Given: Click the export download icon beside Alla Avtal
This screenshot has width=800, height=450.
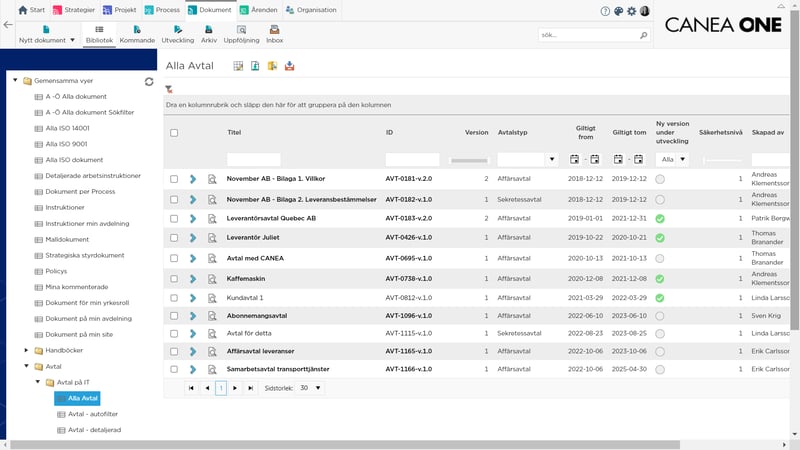Looking at the screenshot, I should pos(289,66).
